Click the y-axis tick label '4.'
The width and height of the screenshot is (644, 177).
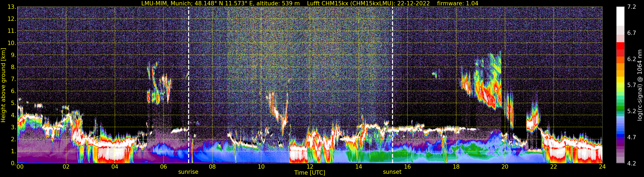[x=13, y=115]
